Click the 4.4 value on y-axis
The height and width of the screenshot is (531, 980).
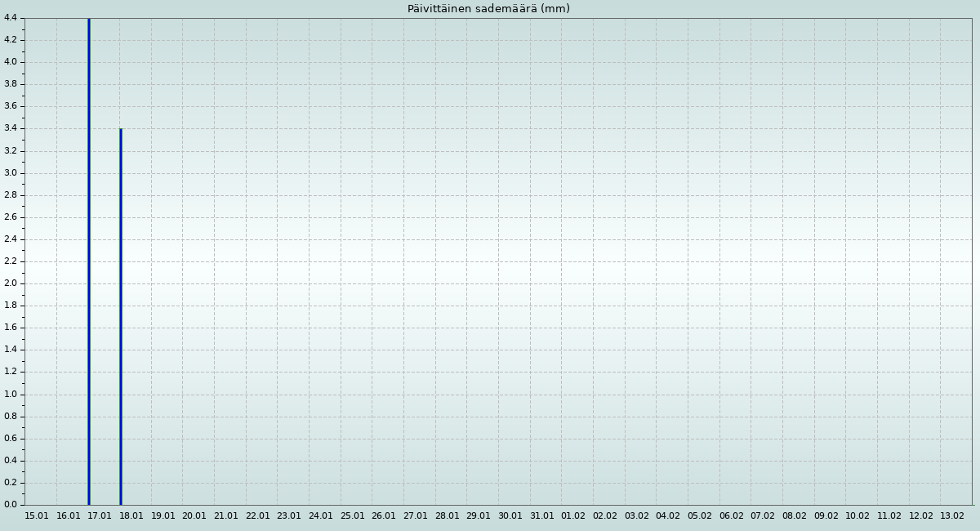[x=11, y=18]
